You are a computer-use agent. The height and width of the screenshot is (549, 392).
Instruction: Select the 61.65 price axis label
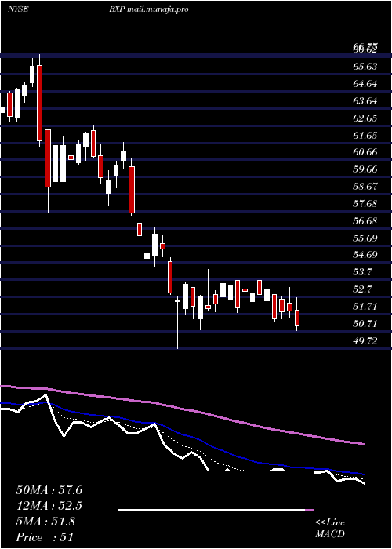pos(365,135)
